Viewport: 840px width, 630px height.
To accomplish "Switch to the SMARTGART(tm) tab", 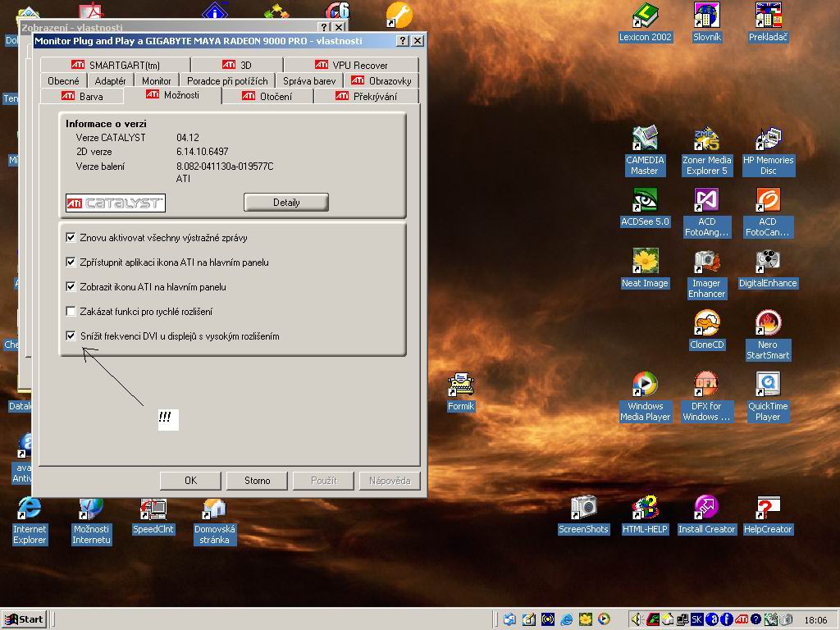I will click(x=115, y=65).
